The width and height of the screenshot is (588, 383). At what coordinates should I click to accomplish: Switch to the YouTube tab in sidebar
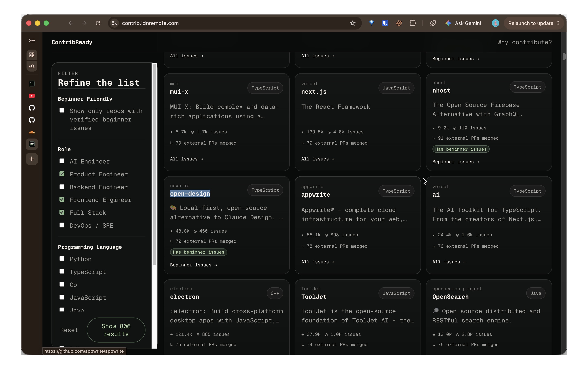tap(32, 96)
